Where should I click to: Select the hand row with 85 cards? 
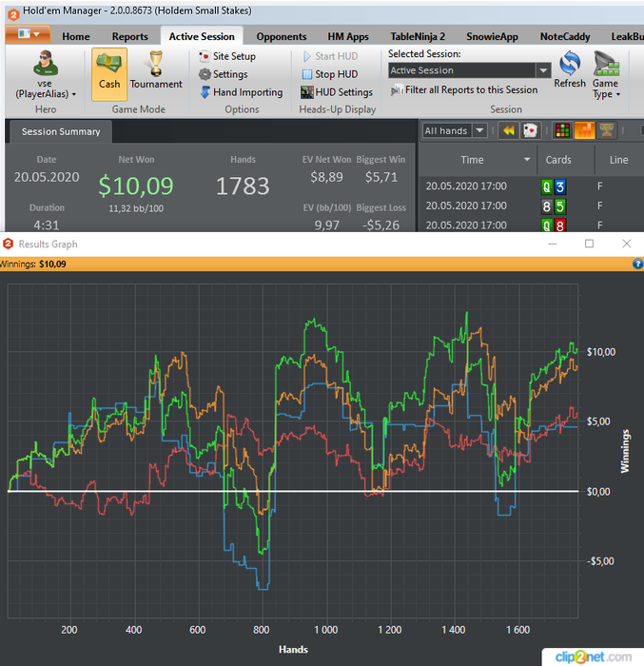click(x=532, y=206)
